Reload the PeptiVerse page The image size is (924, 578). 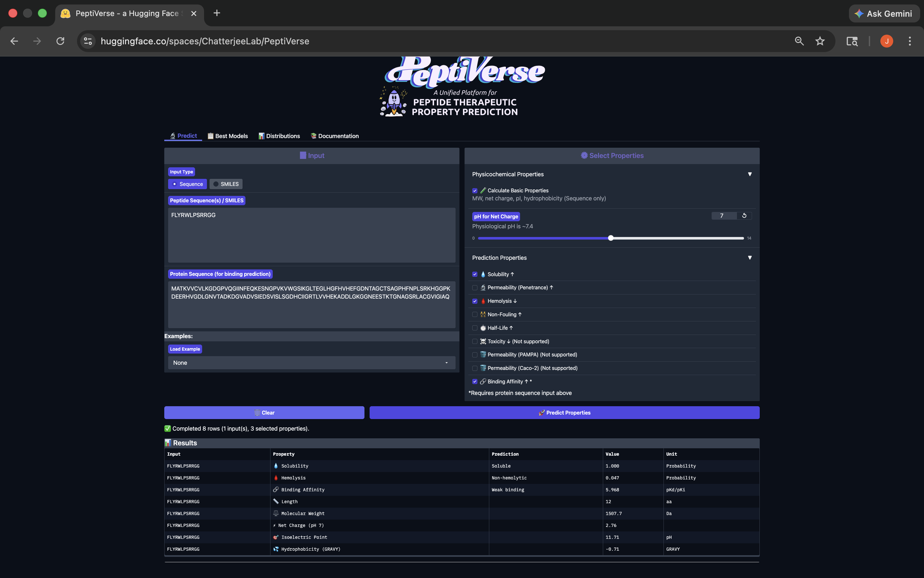tap(60, 41)
